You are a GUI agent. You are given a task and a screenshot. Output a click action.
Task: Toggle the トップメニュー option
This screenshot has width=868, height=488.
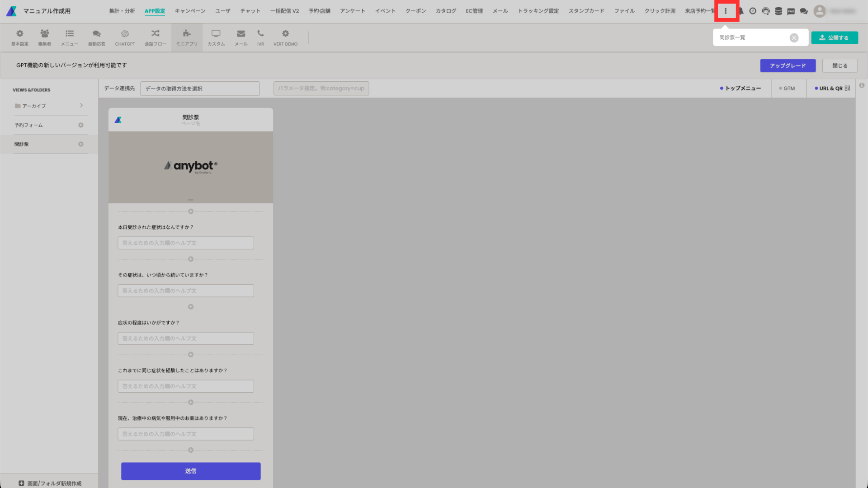click(x=740, y=89)
